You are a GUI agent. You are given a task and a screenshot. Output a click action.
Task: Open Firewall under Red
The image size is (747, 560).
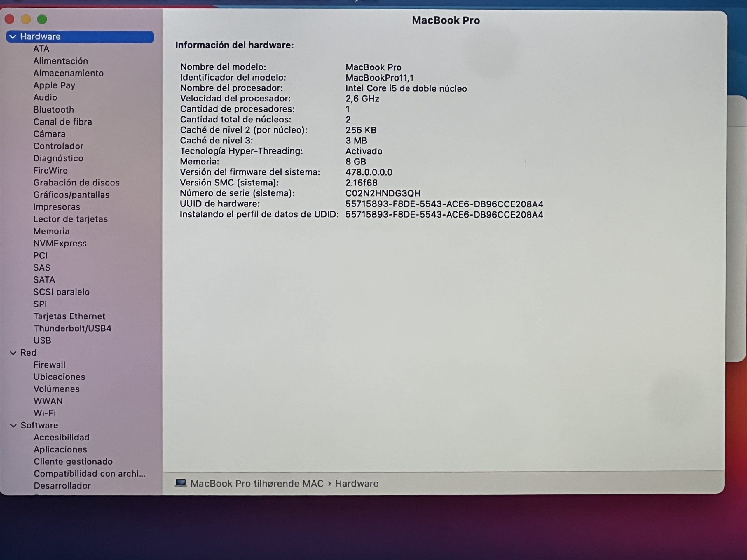click(x=49, y=365)
